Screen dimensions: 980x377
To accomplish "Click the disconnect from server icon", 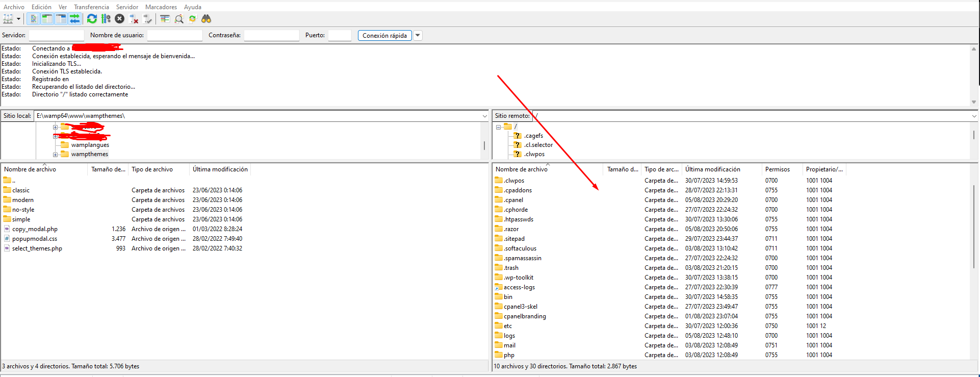I will click(x=134, y=19).
